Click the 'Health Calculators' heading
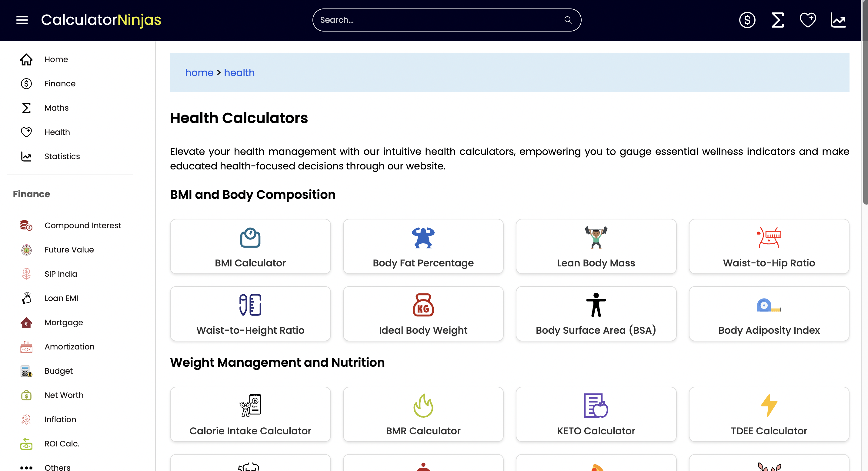The image size is (868, 471). (239, 118)
